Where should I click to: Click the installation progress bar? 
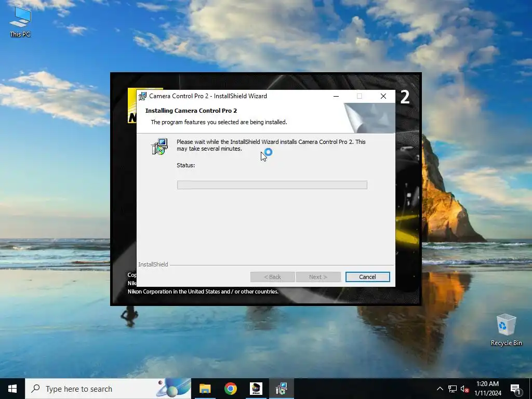click(272, 185)
